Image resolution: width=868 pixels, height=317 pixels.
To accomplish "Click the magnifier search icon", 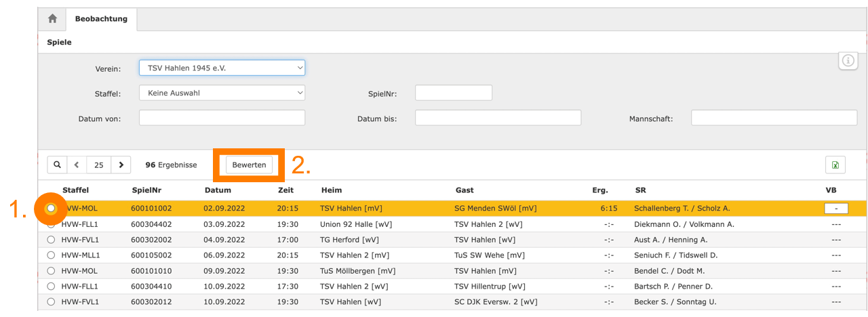I will coord(57,165).
